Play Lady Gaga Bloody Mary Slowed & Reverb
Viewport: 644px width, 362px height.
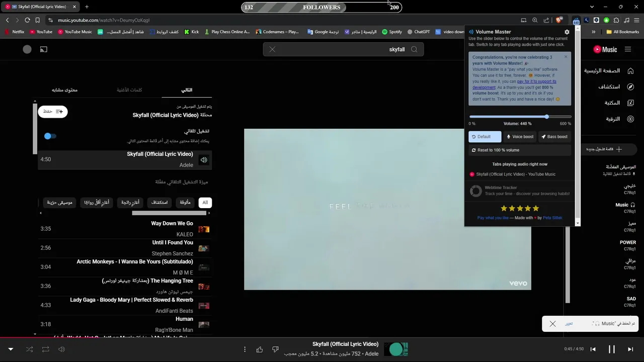click(x=125, y=305)
